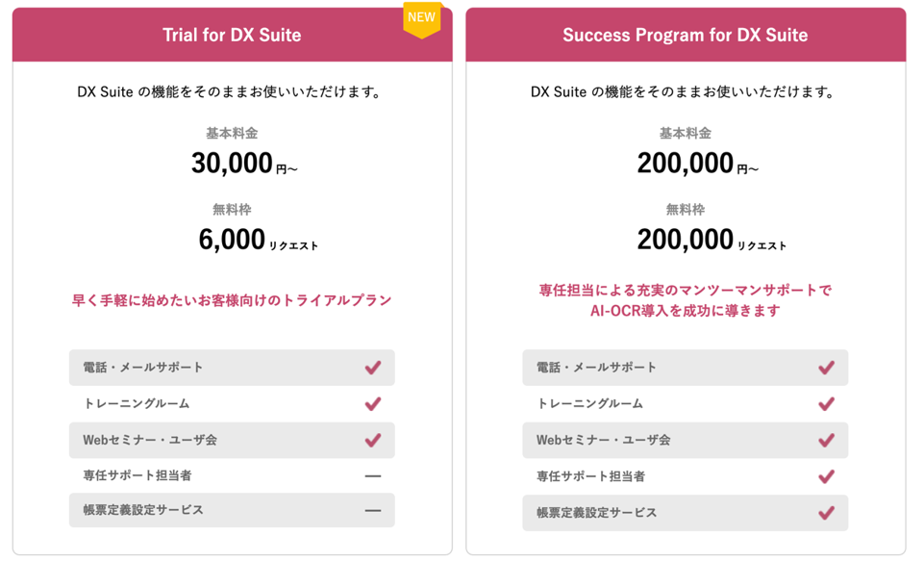This screenshot has width=924, height=562.
Task: Click Trial plan 帳票定義設定サービス dash icon
Action: click(373, 511)
